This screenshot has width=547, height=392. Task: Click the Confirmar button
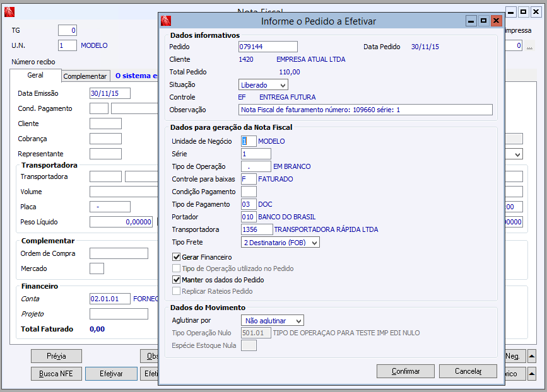pos(406,371)
